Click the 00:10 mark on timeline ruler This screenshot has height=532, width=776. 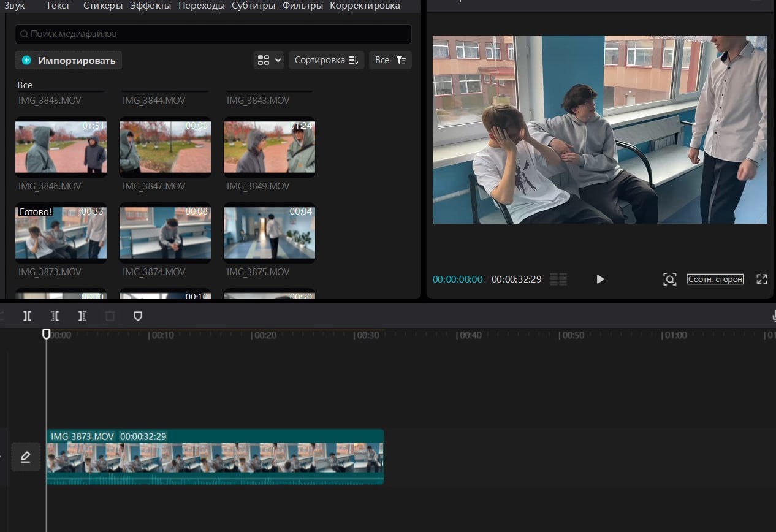(x=162, y=335)
